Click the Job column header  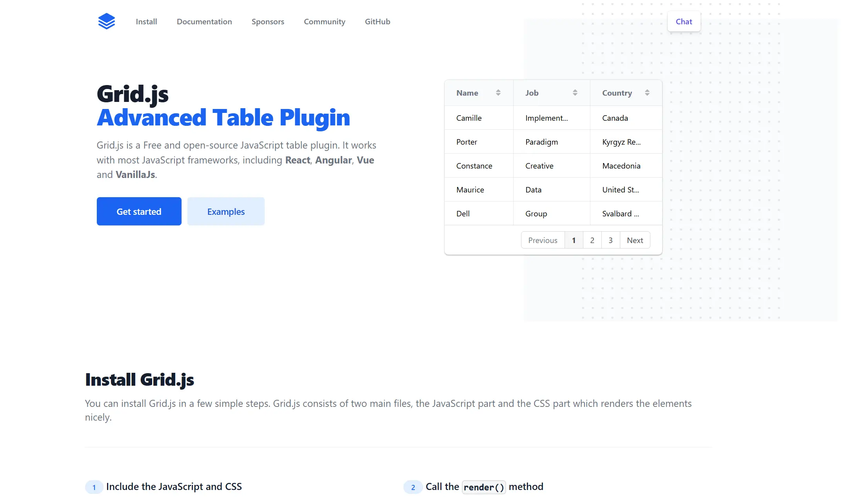[552, 93]
